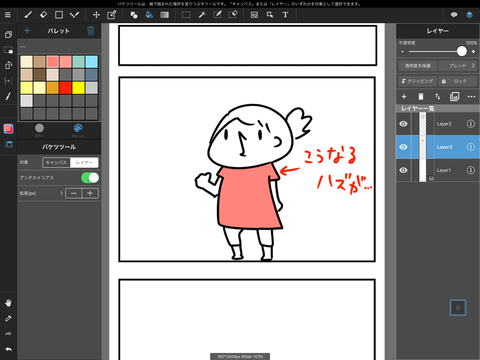Select the Text tool
The width and height of the screenshot is (480, 360).
(x=285, y=15)
